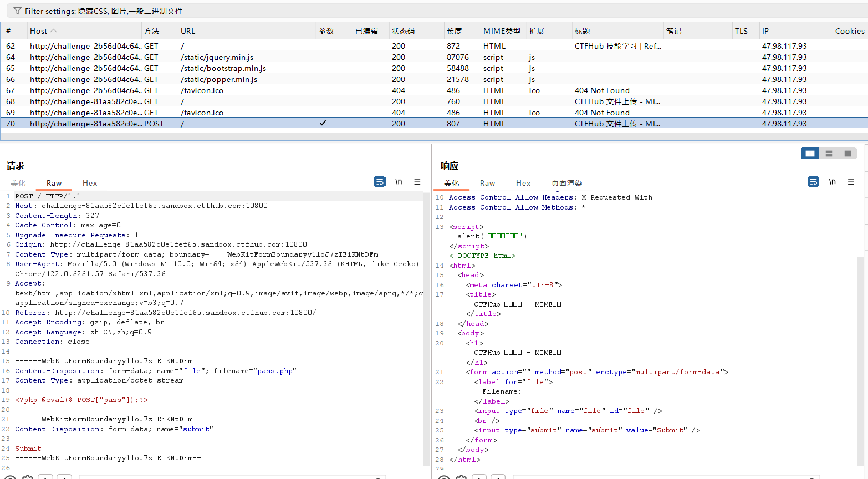Image resolution: width=868 pixels, height=479 pixels.
Task: Click the 'Filename:' label text in response
Action: 502,391
